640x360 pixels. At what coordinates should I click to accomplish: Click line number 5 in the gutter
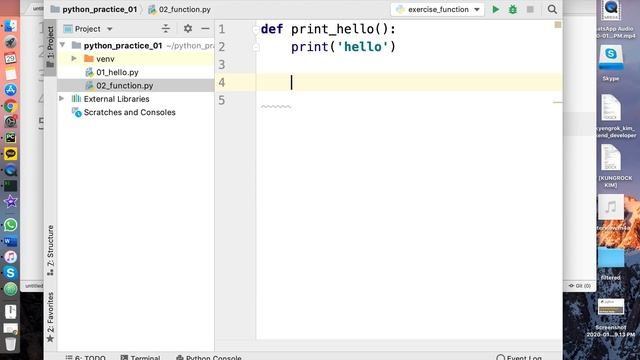222,100
